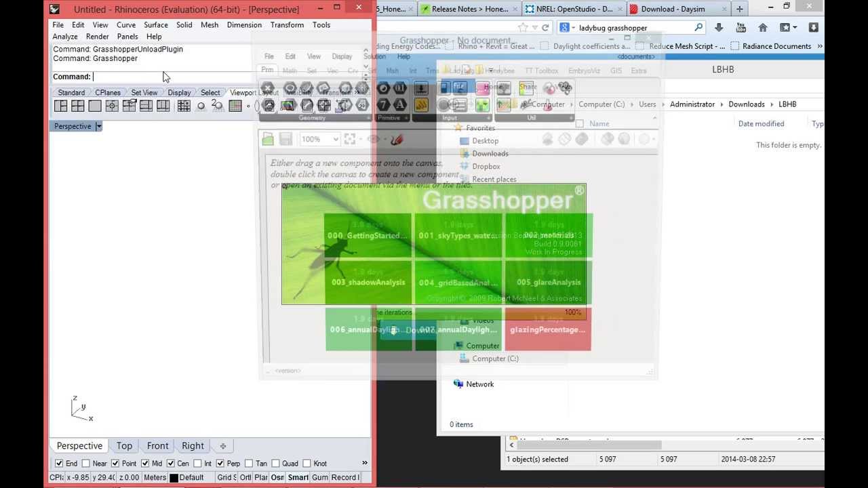
Task: Open the Perspective viewport title dropdown arrow
Action: tap(98, 126)
